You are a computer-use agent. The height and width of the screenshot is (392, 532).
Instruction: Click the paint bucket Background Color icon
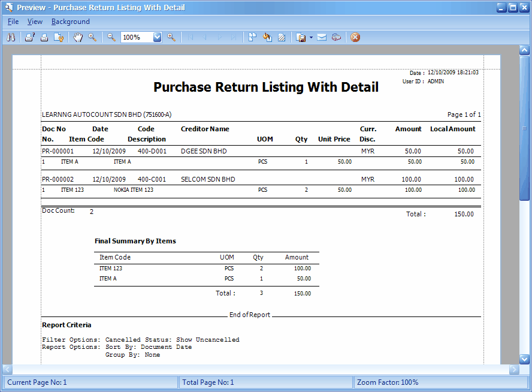267,37
